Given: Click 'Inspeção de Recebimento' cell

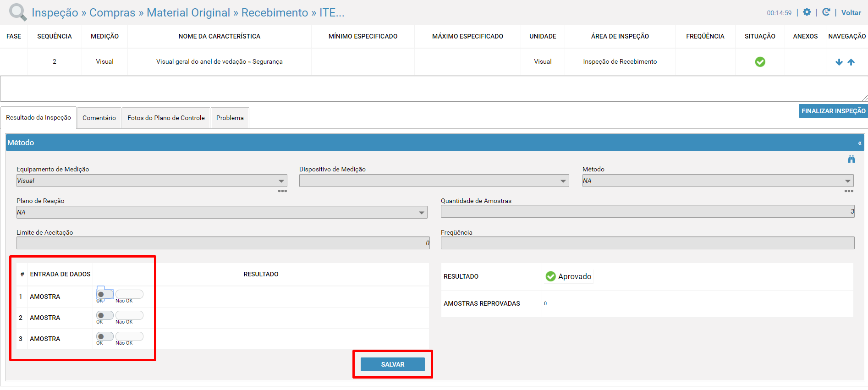Looking at the screenshot, I should (x=620, y=61).
